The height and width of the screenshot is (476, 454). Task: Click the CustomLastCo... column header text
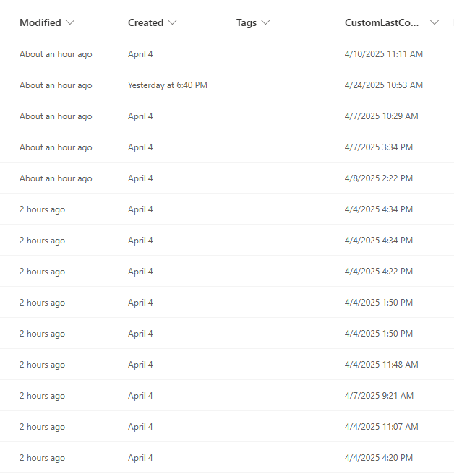click(382, 22)
